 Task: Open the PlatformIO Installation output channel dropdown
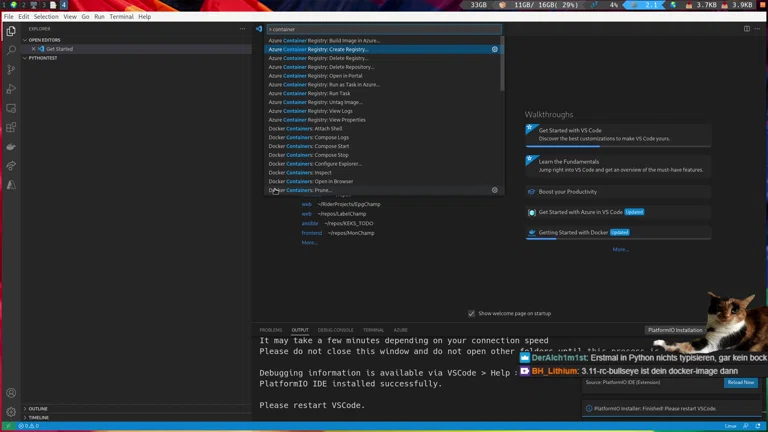pos(675,329)
